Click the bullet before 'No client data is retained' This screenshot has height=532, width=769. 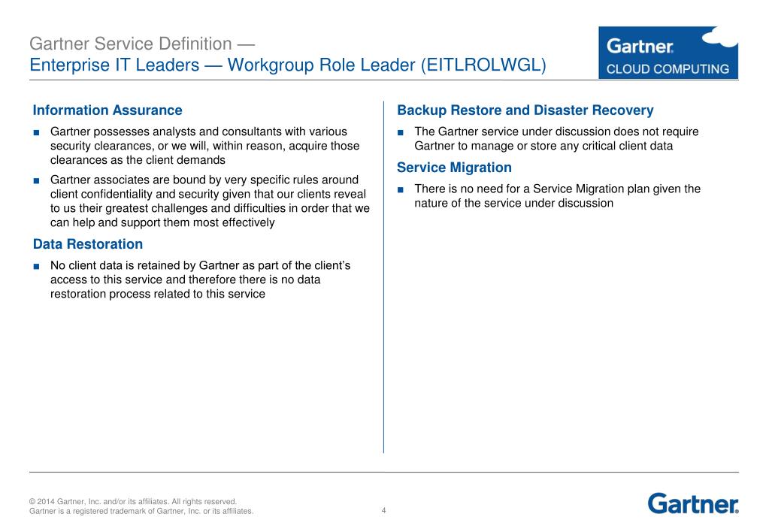coord(36,266)
